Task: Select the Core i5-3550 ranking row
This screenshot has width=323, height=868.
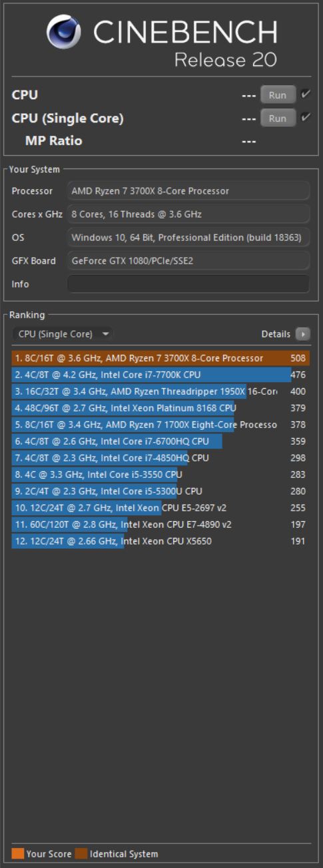Action: 161,475
